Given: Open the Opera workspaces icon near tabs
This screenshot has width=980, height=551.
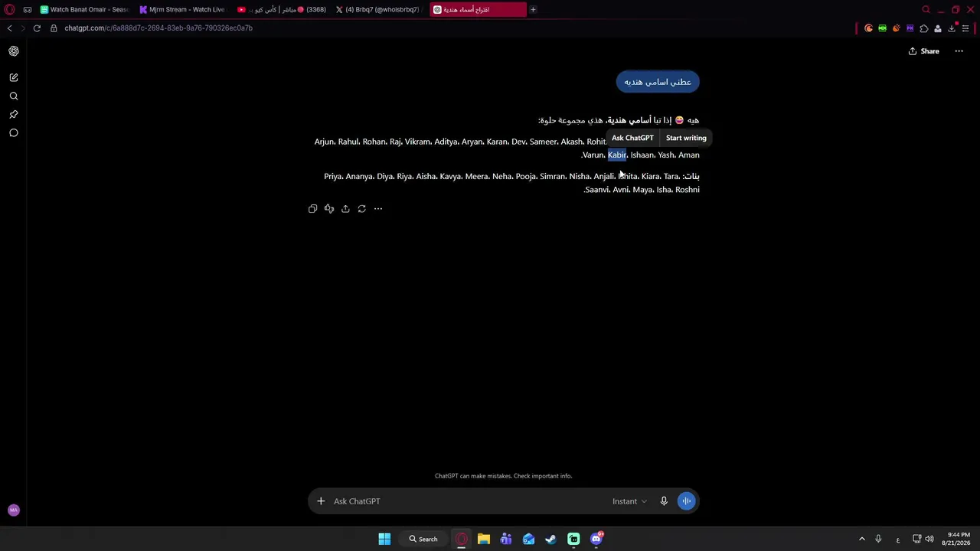Looking at the screenshot, I should click(28, 10).
